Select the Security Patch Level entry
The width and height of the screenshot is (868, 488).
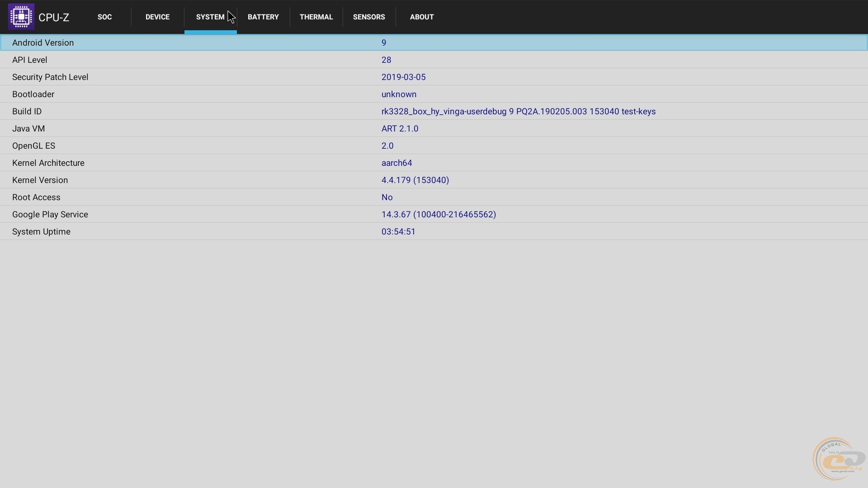(x=50, y=77)
